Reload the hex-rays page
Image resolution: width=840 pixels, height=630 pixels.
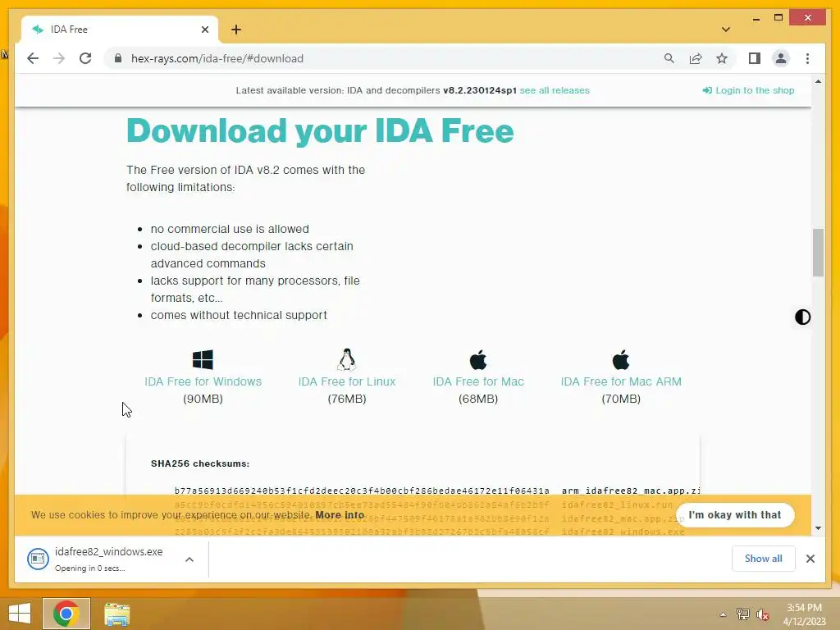85,58
